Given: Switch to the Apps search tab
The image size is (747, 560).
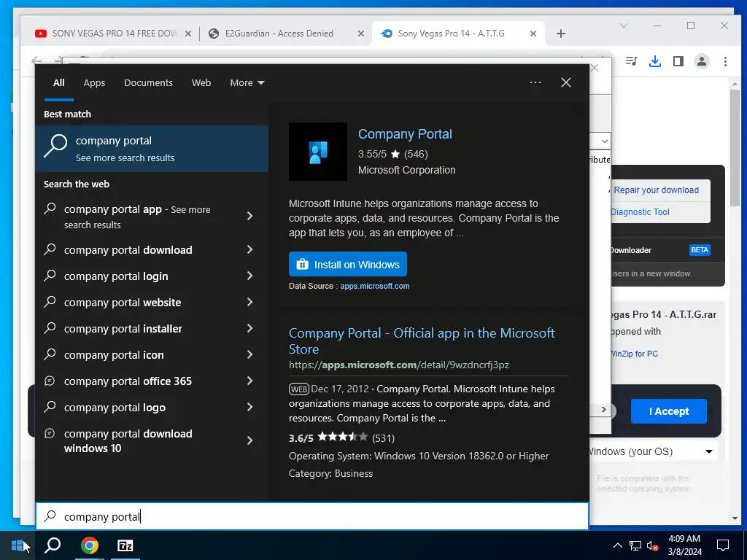Looking at the screenshot, I should pos(94,83).
